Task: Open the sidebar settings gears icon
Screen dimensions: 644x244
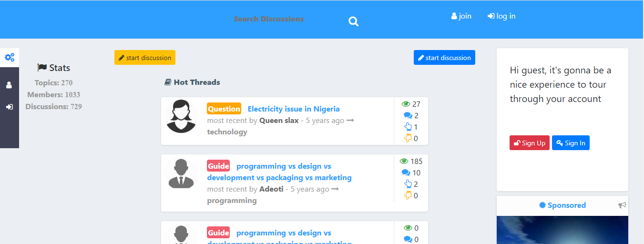Action: (x=10, y=58)
